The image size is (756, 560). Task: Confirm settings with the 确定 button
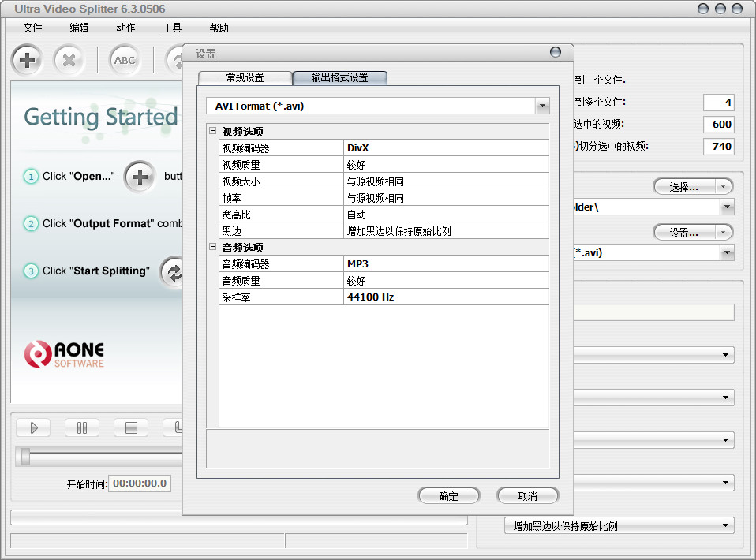[x=448, y=495]
